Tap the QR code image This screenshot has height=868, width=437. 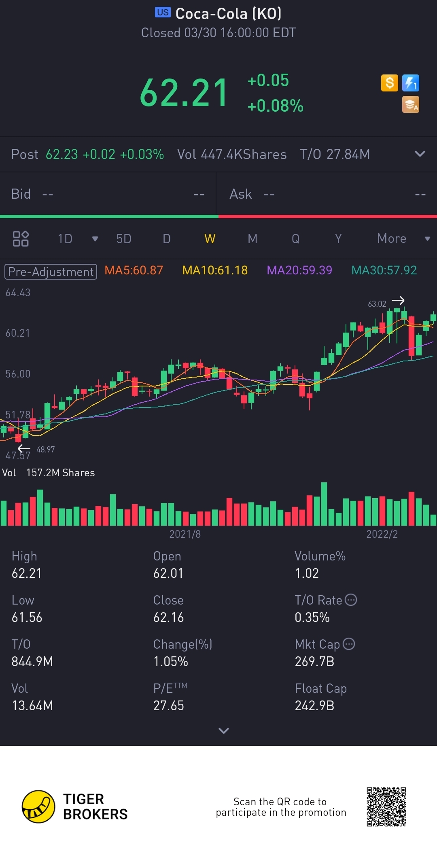[386, 807]
